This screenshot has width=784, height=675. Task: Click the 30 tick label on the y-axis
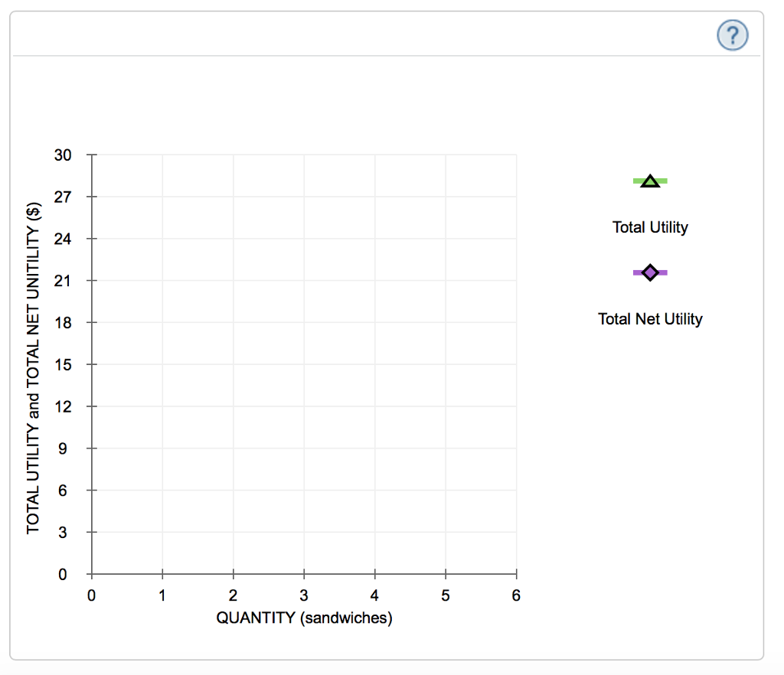coord(64,155)
